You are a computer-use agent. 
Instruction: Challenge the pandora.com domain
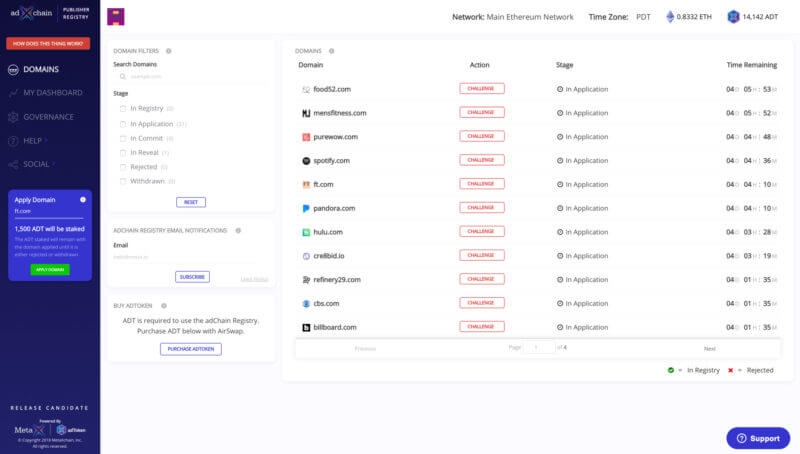pyautogui.click(x=482, y=208)
